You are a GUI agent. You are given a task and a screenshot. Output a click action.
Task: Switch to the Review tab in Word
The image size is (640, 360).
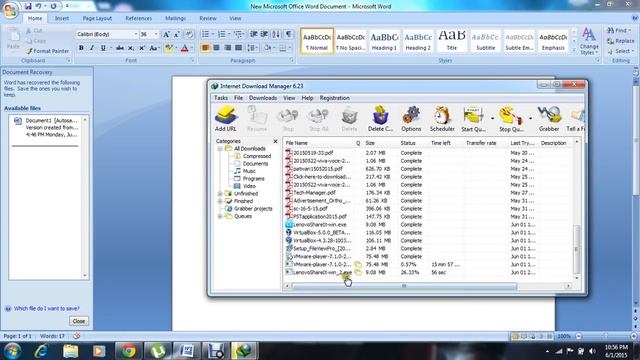coord(208,18)
